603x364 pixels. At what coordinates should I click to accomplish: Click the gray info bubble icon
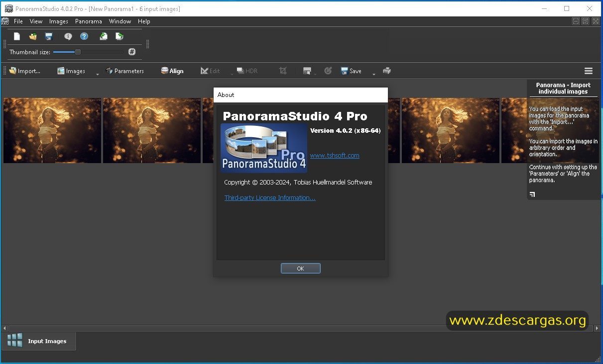(68, 36)
